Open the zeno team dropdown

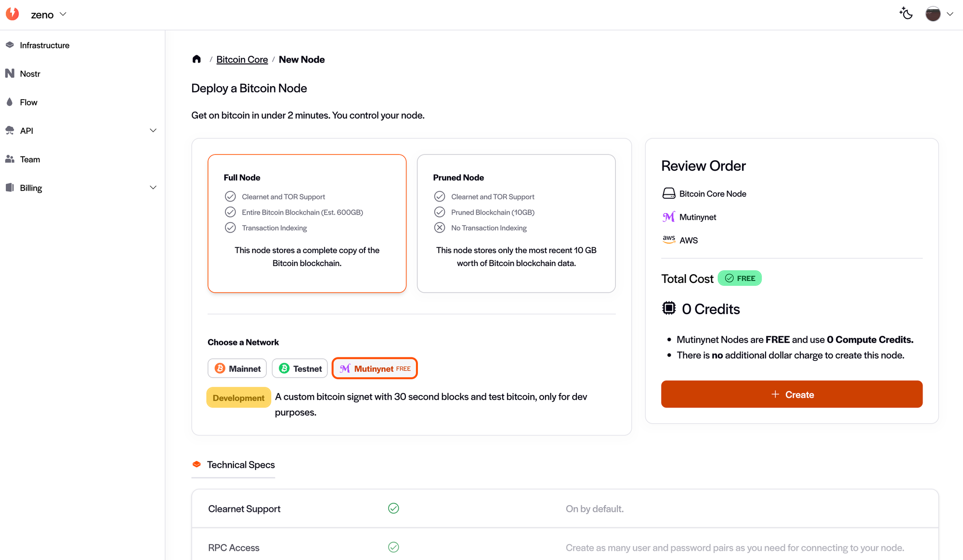49,14
